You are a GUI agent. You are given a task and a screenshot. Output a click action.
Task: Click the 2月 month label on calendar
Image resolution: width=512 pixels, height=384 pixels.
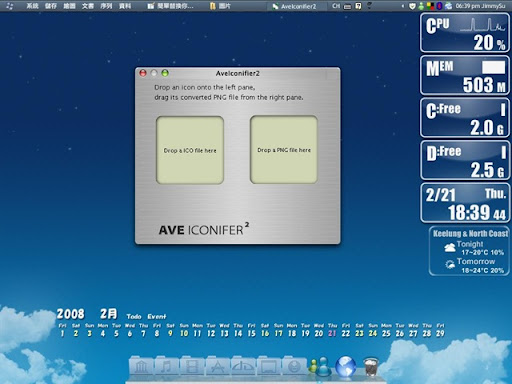[x=108, y=313]
